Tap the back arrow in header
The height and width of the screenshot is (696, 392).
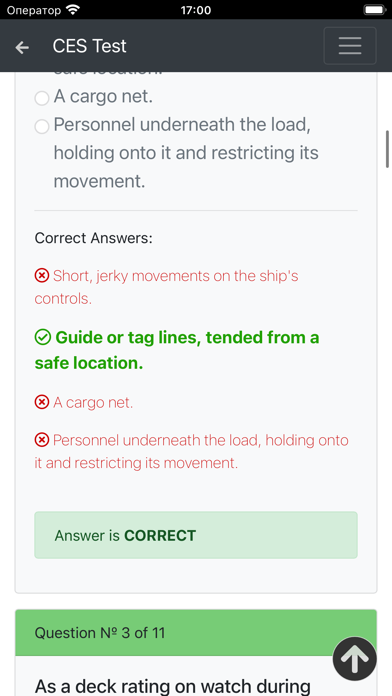pos(22,47)
